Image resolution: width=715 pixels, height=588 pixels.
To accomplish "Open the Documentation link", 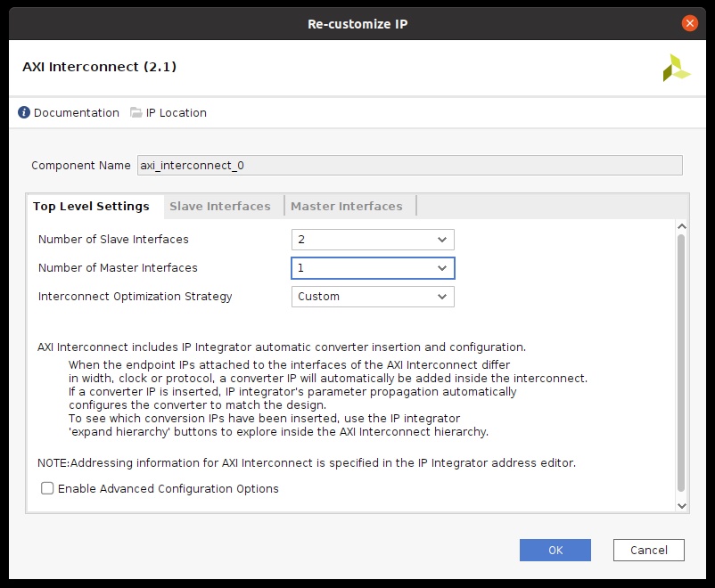I will 76,112.
